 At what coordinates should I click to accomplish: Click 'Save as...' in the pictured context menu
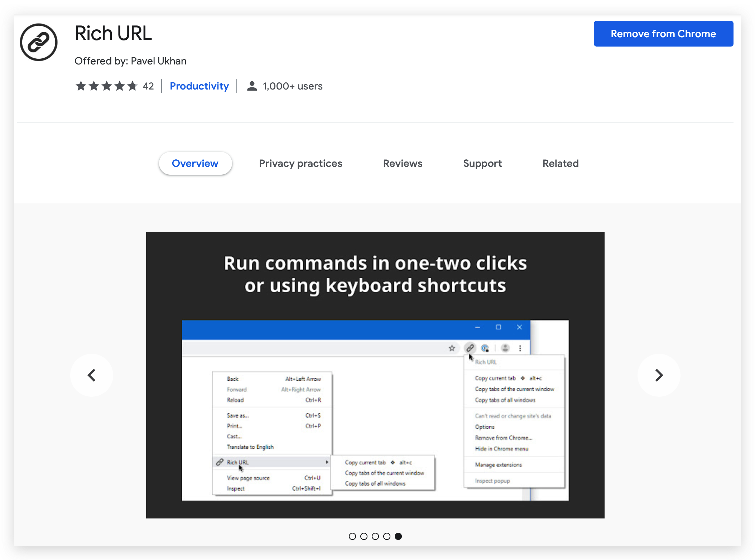[x=237, y=415]
